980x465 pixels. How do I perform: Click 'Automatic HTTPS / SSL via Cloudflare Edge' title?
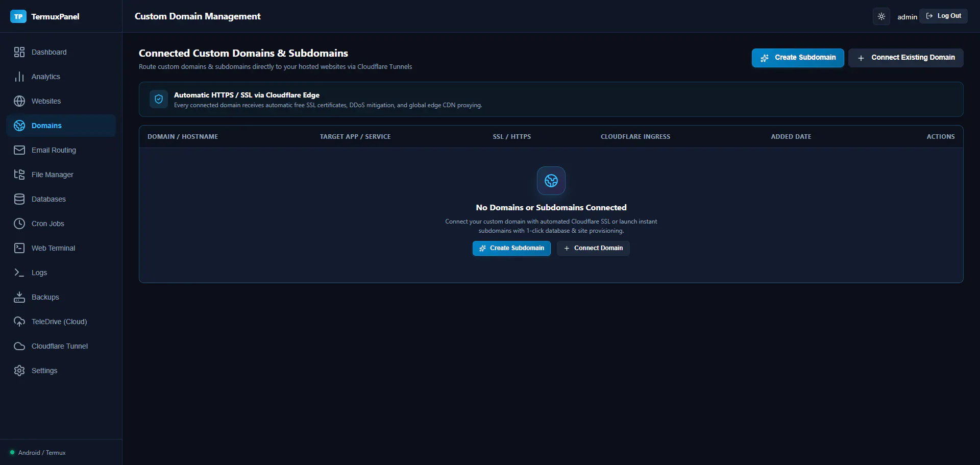(247, 95)
